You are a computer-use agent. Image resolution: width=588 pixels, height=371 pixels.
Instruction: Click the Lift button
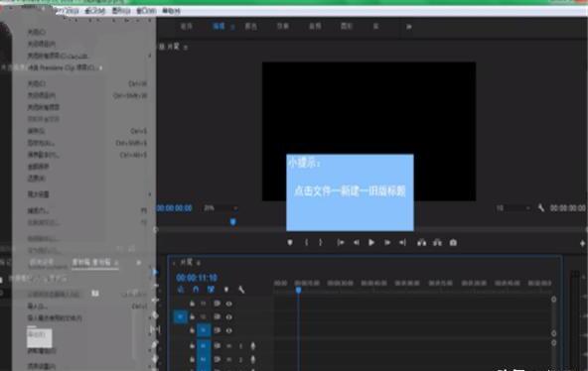pos(421,243)
